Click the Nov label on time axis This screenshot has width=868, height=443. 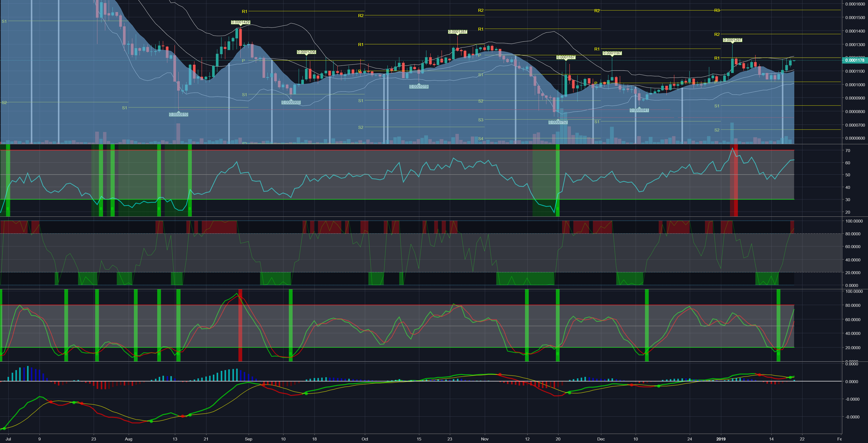[484, 439]
